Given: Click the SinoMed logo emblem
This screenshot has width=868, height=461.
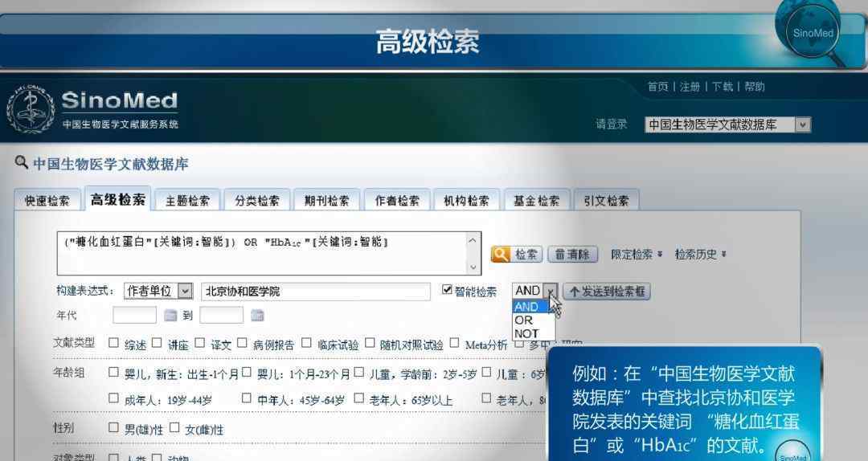Looking at the screenshot, I should tap(30, 109).
